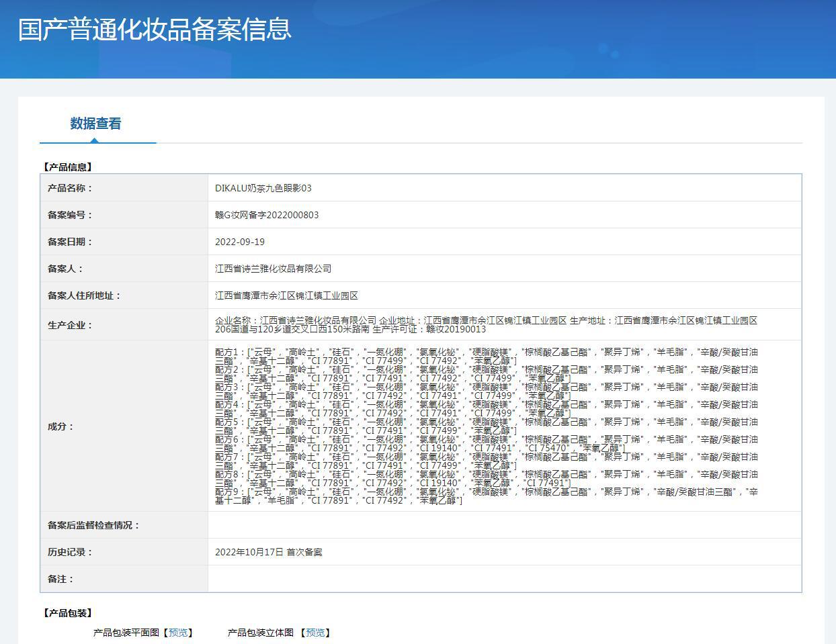The height and width of the screenshot is (644, 836).
Task: Click the 【产品信息】 section header
Action: pos(68,167)
